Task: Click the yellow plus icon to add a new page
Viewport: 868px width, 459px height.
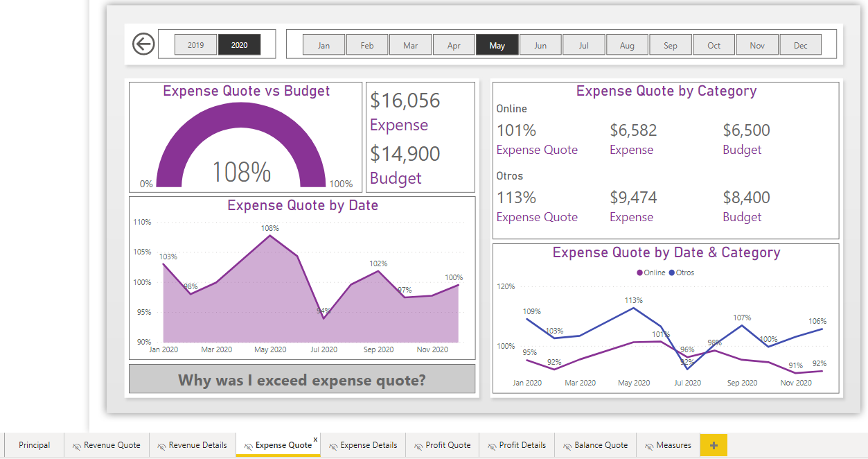Action: (x=714, y=444)
